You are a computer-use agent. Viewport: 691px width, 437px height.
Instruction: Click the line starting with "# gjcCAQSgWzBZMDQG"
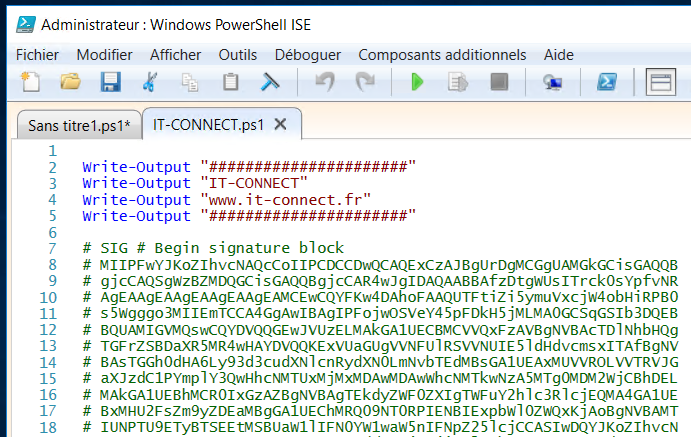(x=380, y=281)
